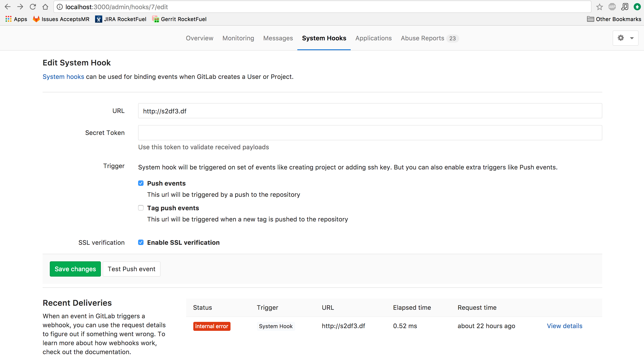
Task: Expand the gear dropdown caret
Action: click(632, 38)
